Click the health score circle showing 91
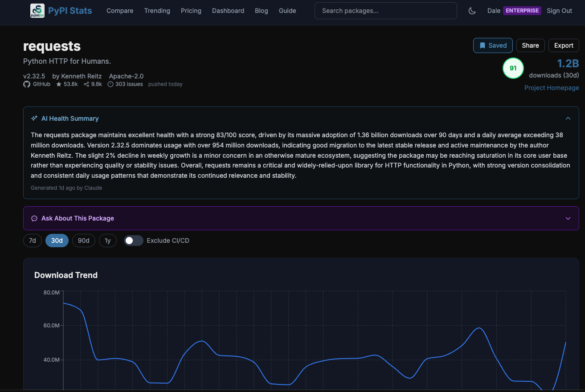The width and height of the screenshot is (585, 392). tap(513, 68)
